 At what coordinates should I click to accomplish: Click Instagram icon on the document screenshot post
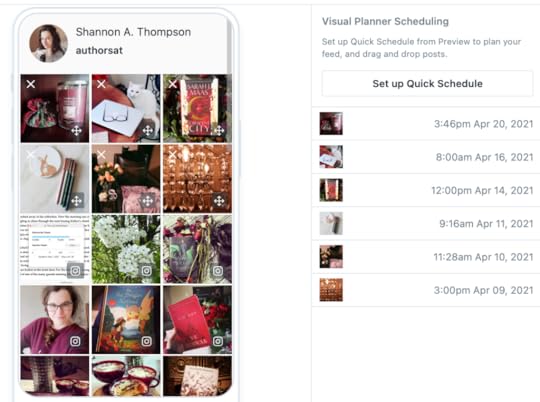pos(75,271)
